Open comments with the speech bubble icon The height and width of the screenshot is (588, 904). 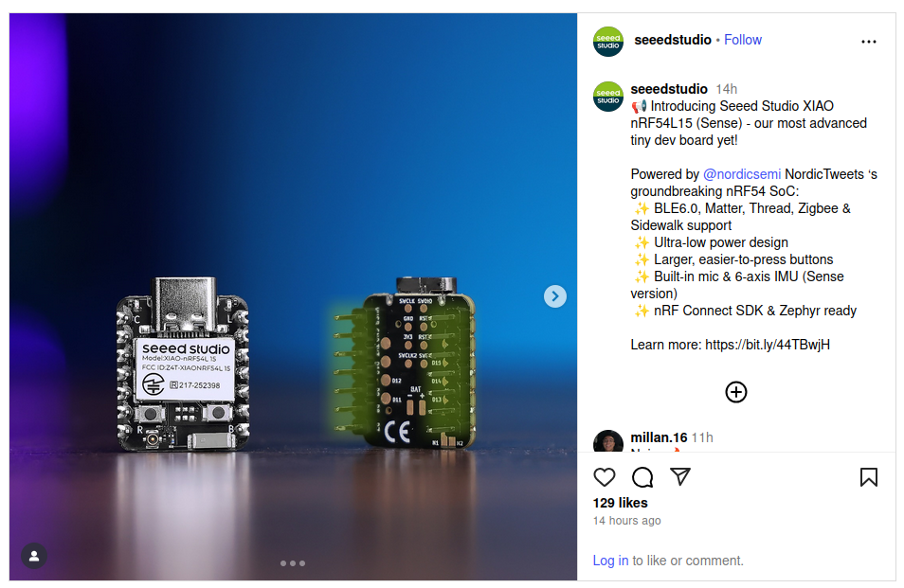coord(642,477)
